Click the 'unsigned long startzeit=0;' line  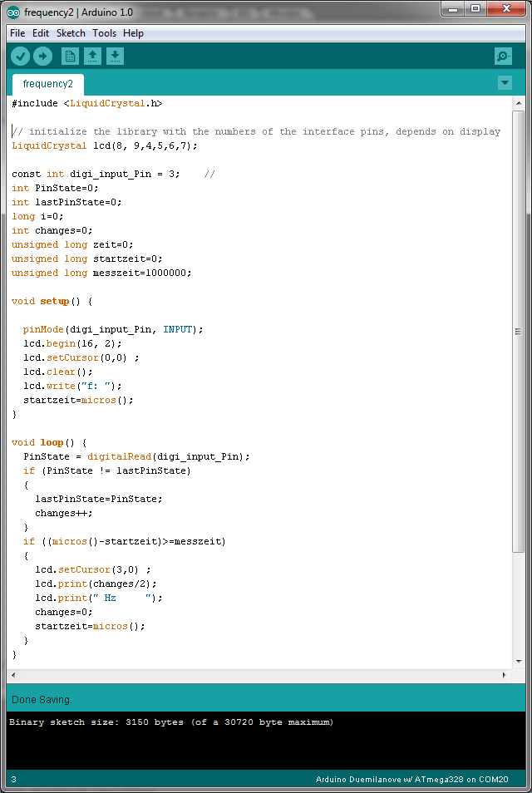pyautogui.click(x=87, y=259)
